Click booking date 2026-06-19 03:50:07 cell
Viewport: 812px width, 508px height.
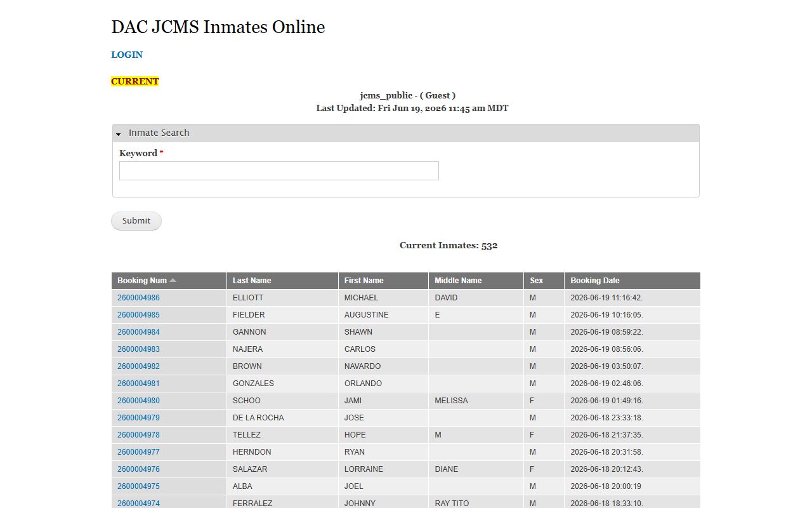pyautogui.click(x=632, y=366)
